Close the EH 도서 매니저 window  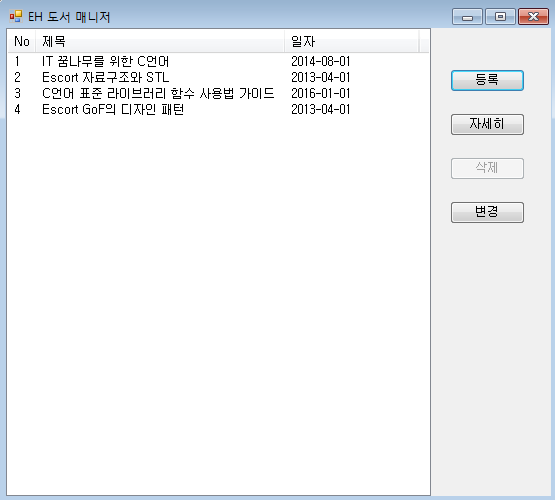coord(533,17)
